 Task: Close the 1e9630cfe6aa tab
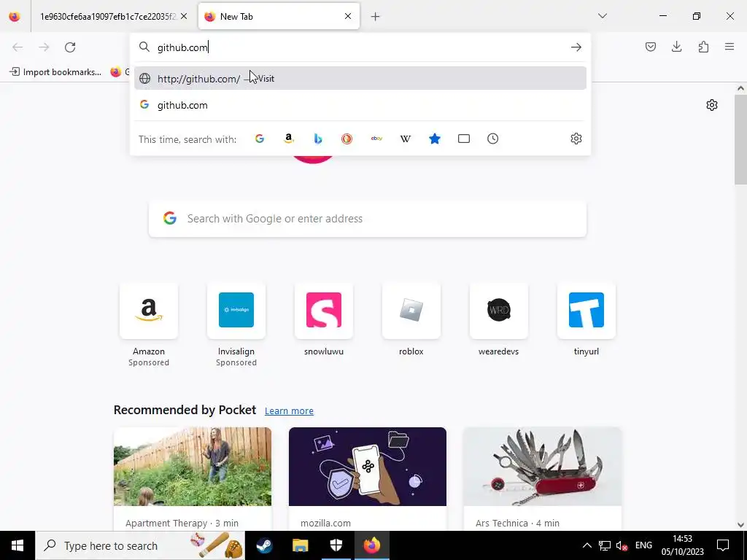(184, 16)
